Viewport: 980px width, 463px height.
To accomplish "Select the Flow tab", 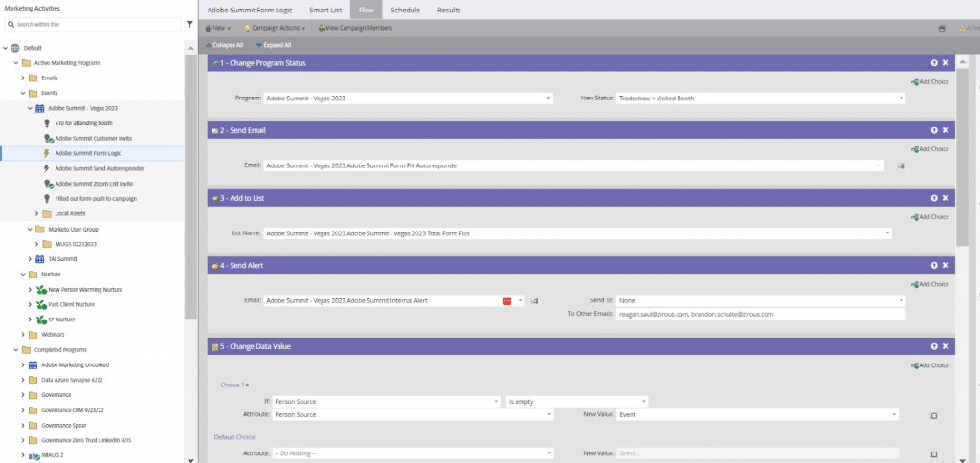I will click(x=367, y=10).
